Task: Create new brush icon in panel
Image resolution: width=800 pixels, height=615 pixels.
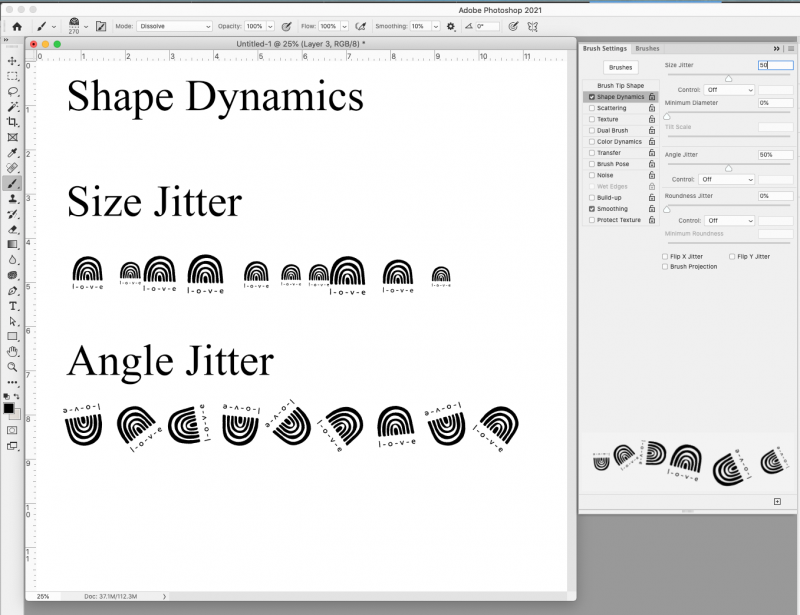Action: tap(777, 502)
